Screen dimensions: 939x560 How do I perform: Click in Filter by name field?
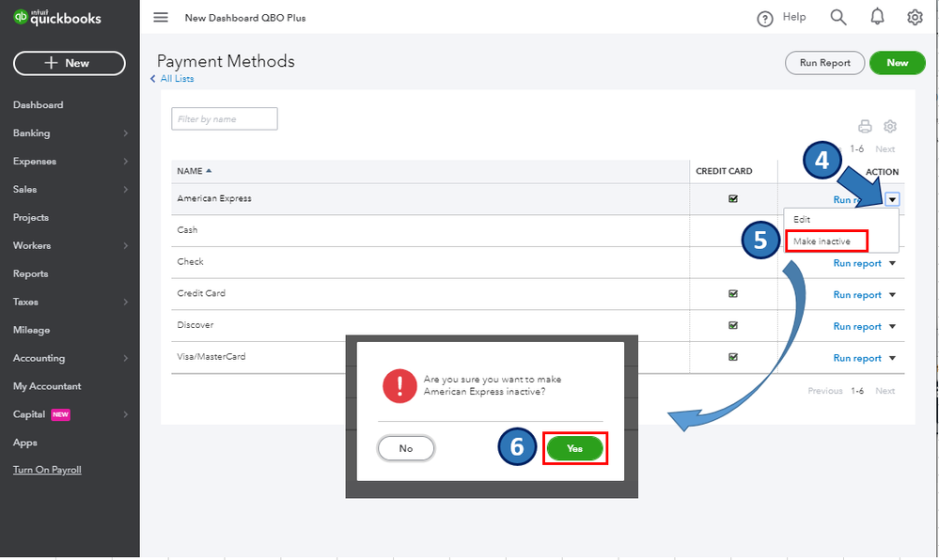point(225,118)
